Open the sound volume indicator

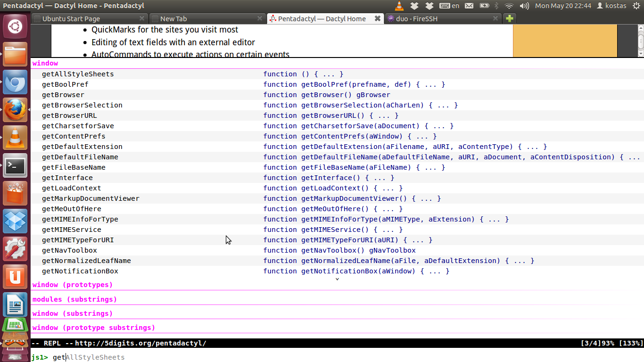coord(524,6)
